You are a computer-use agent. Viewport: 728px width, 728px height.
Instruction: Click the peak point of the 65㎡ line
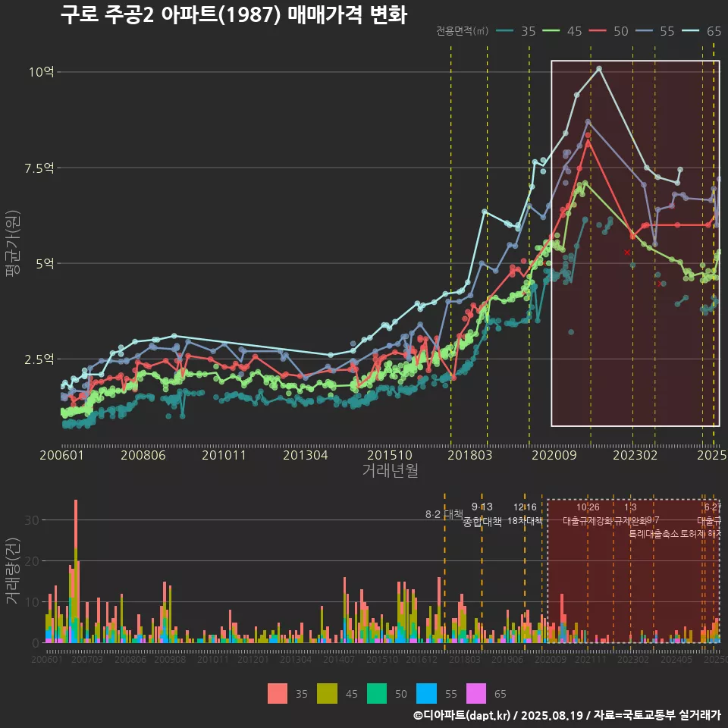click(x=599, y=69)
